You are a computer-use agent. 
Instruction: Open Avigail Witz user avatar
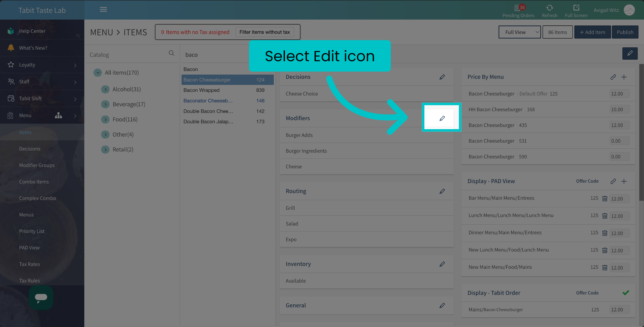coord(629,10)
